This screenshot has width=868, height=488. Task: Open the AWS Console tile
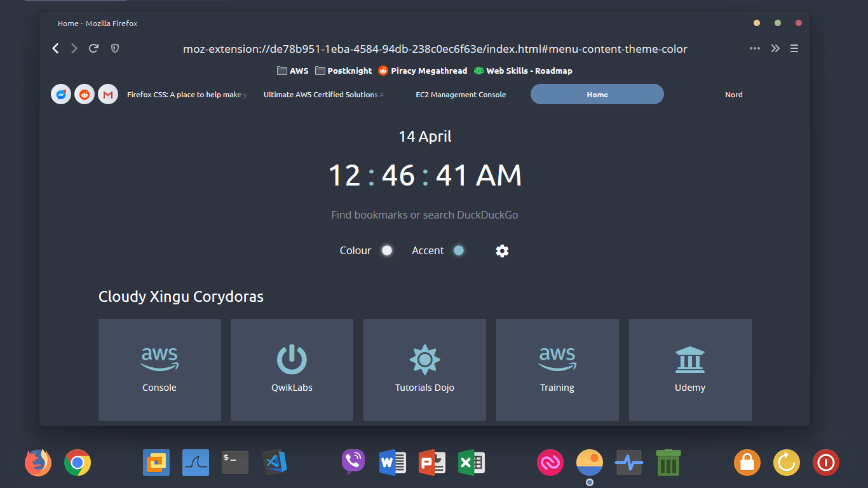click(159, 370)
